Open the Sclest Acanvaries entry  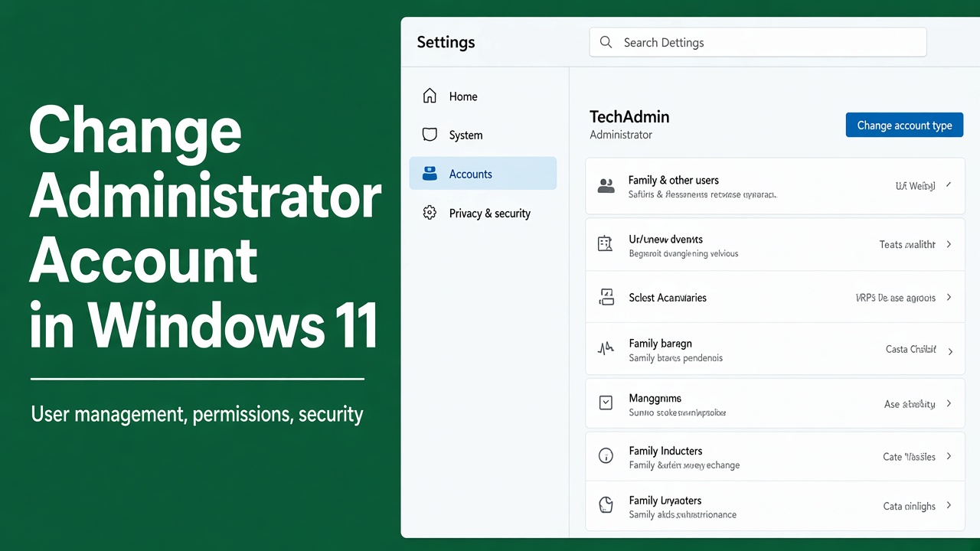point(775,297)
